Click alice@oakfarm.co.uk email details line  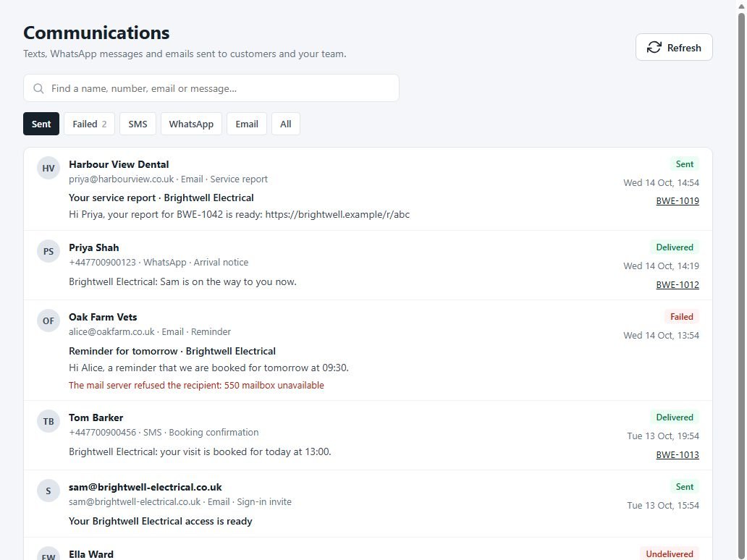[x=150, y=332]
